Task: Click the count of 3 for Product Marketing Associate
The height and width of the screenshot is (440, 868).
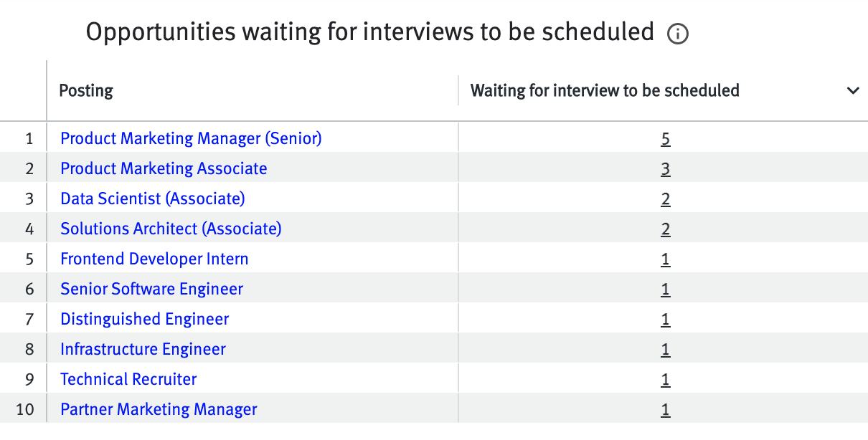Action: coord(665,168)
